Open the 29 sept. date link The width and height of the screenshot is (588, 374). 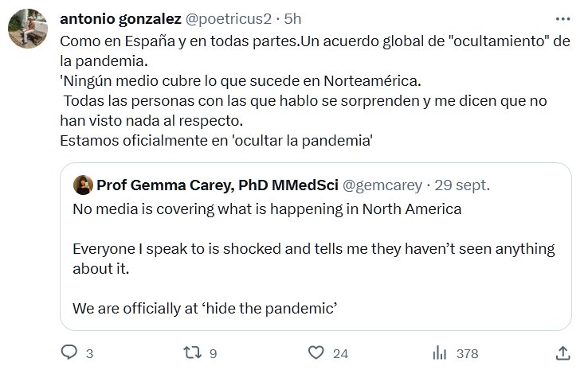pos(461,185)
